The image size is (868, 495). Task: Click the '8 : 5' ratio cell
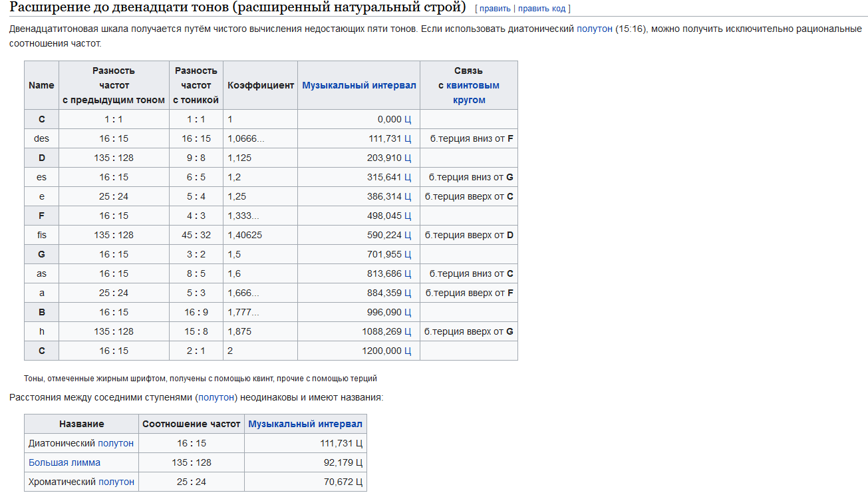click(196, 273)
